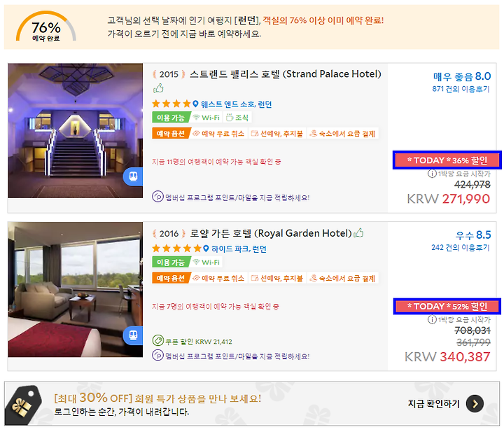The height and width of the screenshot is (432, 504).
Task: Click train icon on Strand Palace photo
Action: tap(133, 176)
